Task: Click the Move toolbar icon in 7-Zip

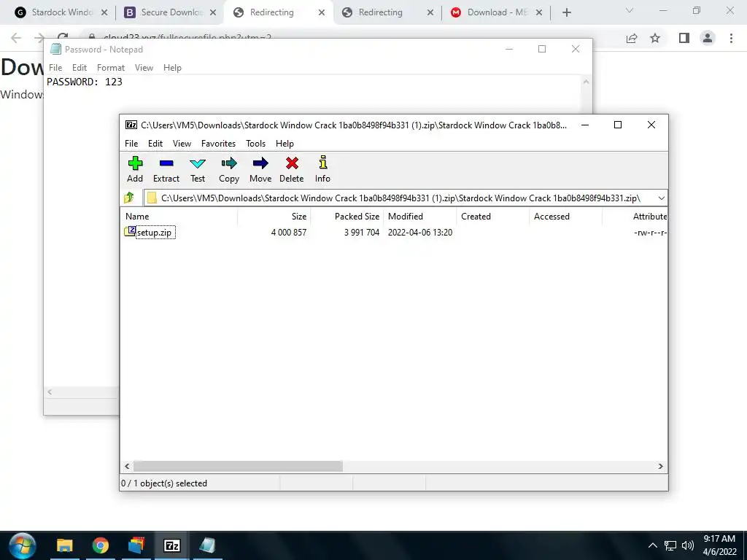Action: pos(260,169)
